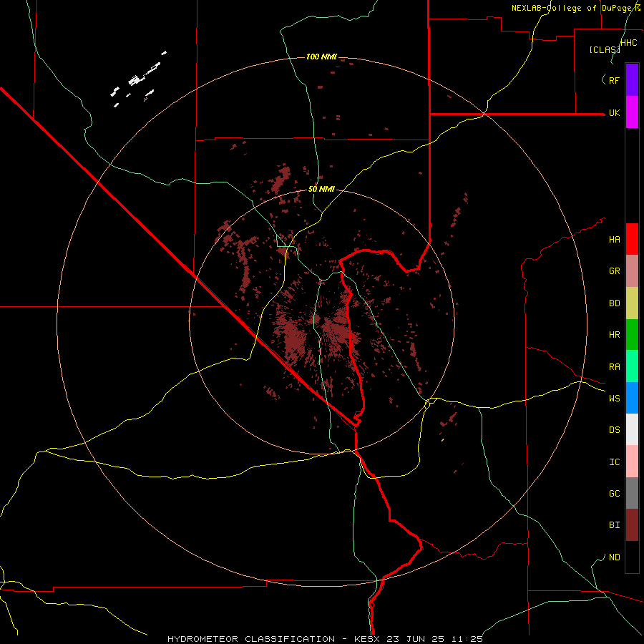Click the blue WS legend color swatch
Viewport: 644px width, 644px height.
[x=632, y=398]
